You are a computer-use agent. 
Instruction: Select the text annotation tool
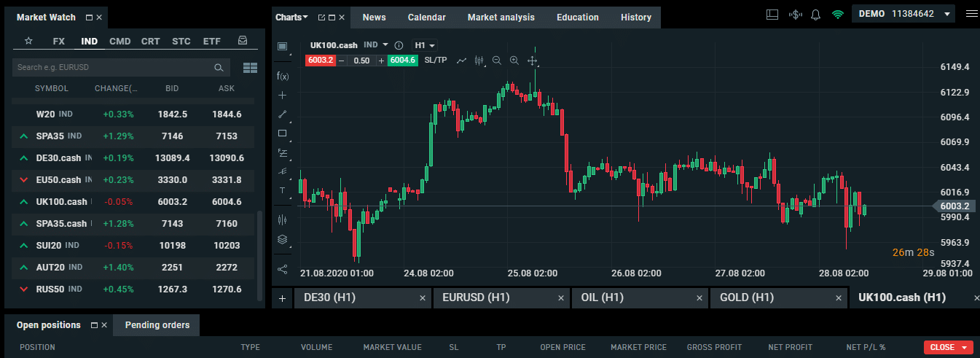(x=283, y=190)
